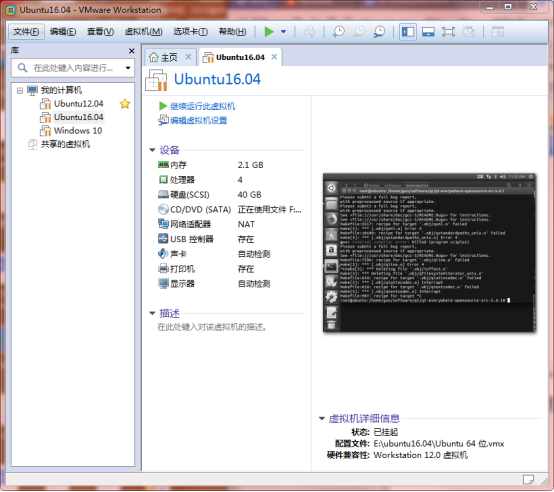Open the 虚拟机(M) menu
This screenshot has height=492, width=554.
(143, 32)
